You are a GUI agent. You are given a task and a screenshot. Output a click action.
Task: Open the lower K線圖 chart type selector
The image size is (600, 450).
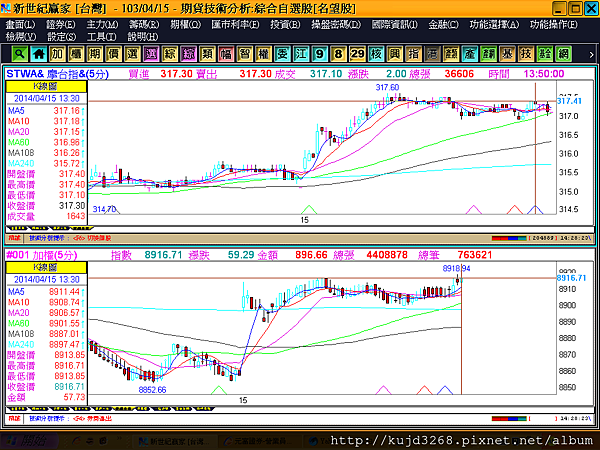coord(46,267)
